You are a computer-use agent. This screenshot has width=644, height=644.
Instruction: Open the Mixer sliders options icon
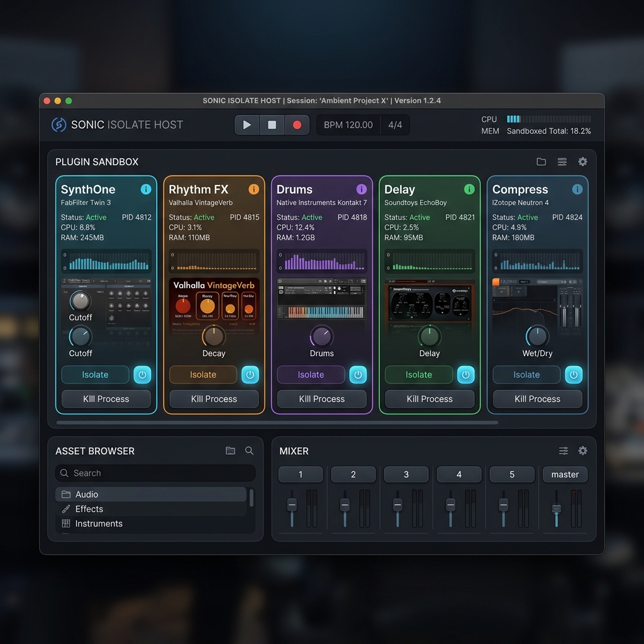click(x=563, y=451)
